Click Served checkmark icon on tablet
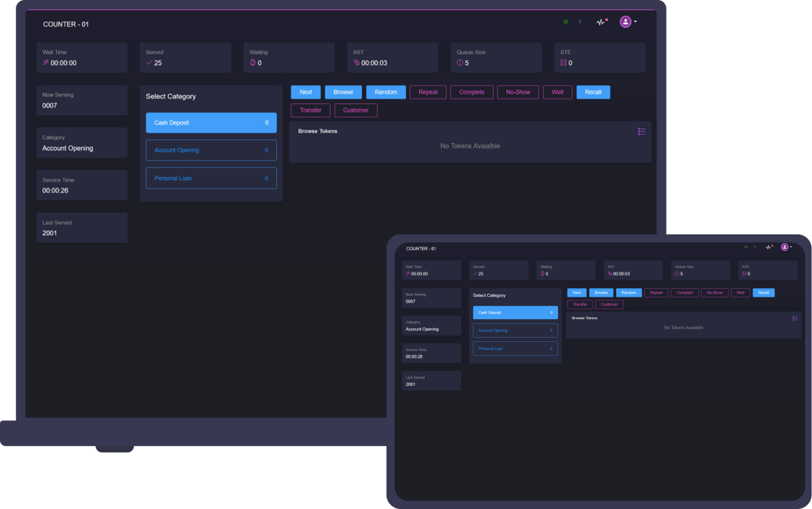This screenshot has width=812, height=509. (x=475, y=273)
